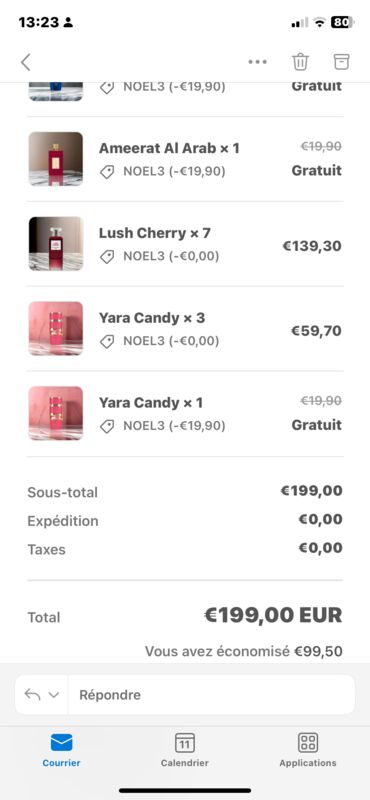Archive the email with box icon
Viewport: 370px width, 800px height.
pos(341,62)
